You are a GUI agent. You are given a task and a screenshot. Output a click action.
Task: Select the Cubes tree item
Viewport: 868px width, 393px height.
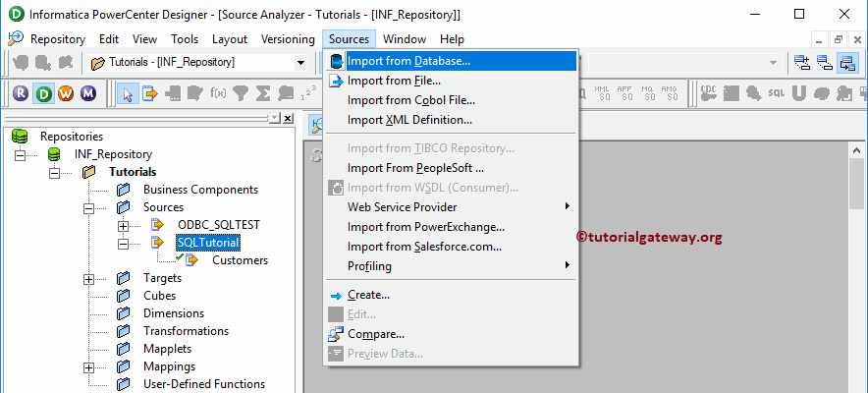click(x=159, y=296)
